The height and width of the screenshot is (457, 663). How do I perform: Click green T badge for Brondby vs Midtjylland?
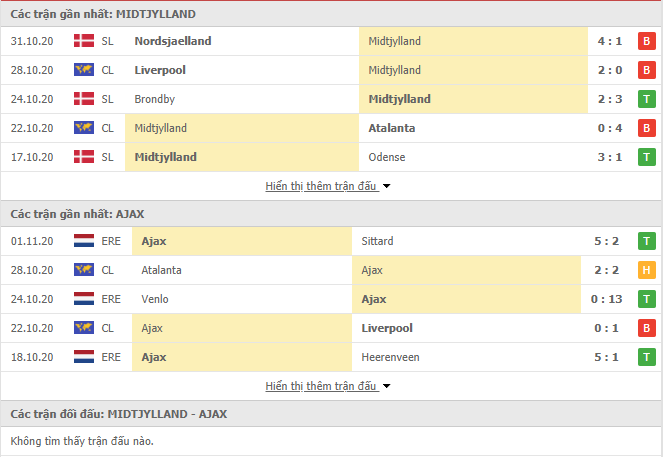click(x=647, y=99)
